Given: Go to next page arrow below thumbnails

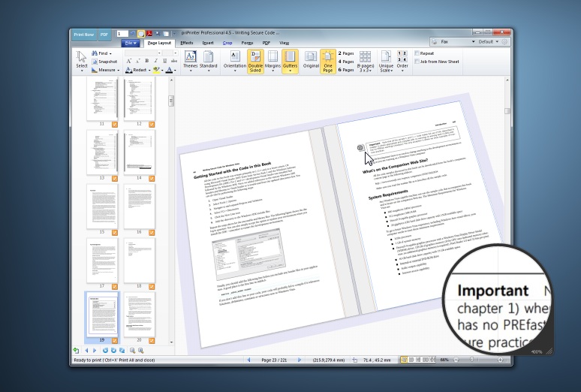Looking at the screenshot, I should (x=95, y=351).
